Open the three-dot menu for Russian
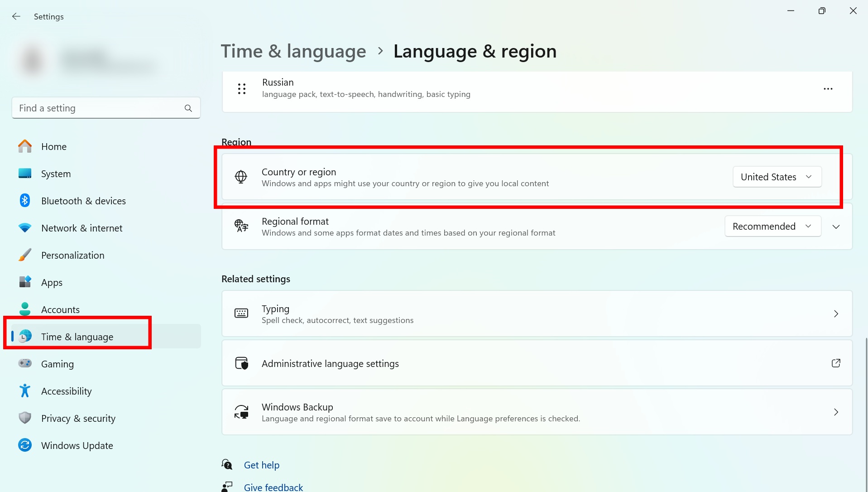 [x=828, y=89]
